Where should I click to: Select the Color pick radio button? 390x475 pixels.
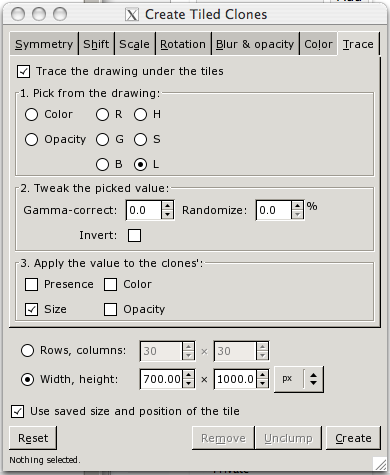[x=31, y=115]
